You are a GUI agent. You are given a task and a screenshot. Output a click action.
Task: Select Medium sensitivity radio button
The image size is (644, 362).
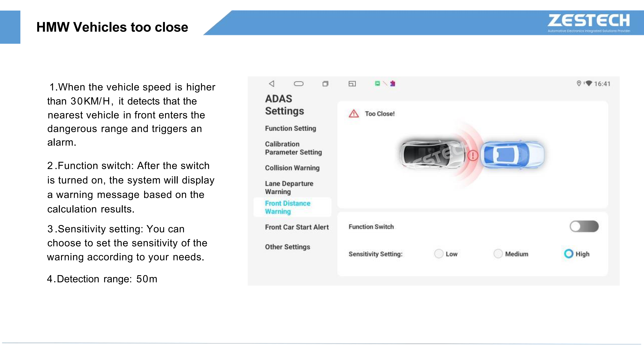[498, 254]
